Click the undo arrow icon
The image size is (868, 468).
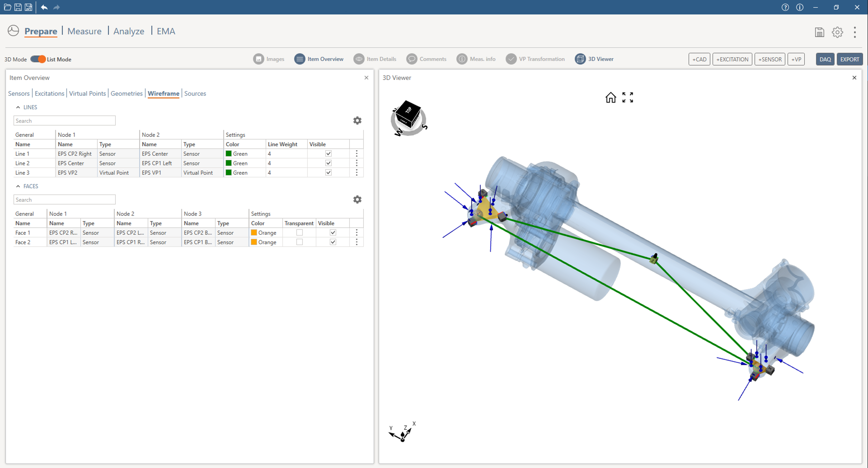(44, 7)
